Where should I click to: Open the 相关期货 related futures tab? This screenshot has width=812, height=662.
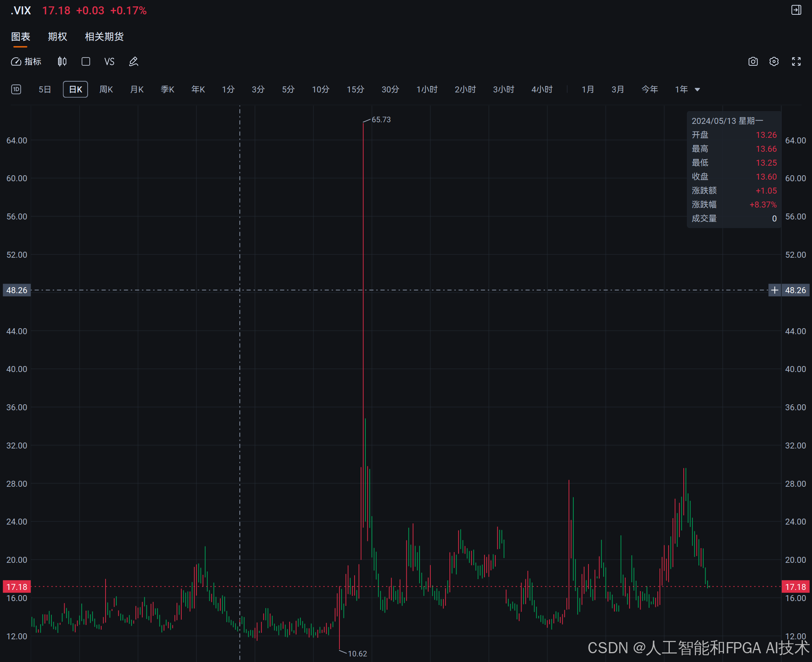[104, 37]
